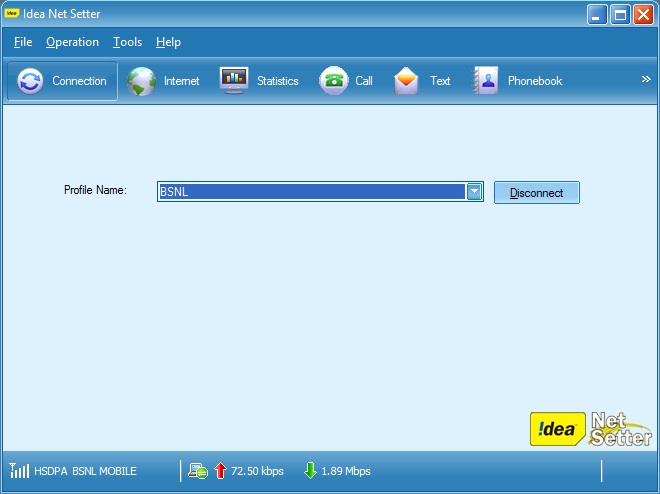The height and width of the screenshot is (494, 660).
Task: Expand more toolbar items chevron
Action: click(646, 79)
